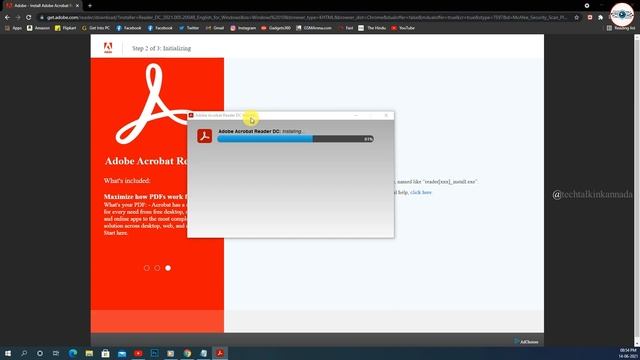Open the YouTube bookmark
The height and width of the screenshot is (360, 640).
403,28
